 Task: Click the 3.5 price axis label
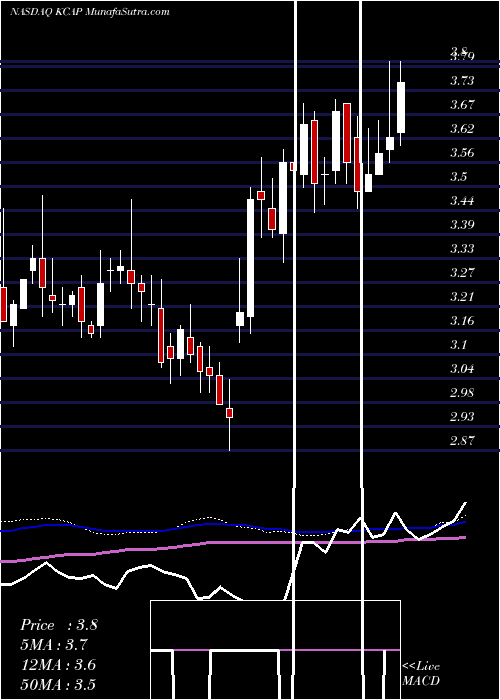click(458, 177)
